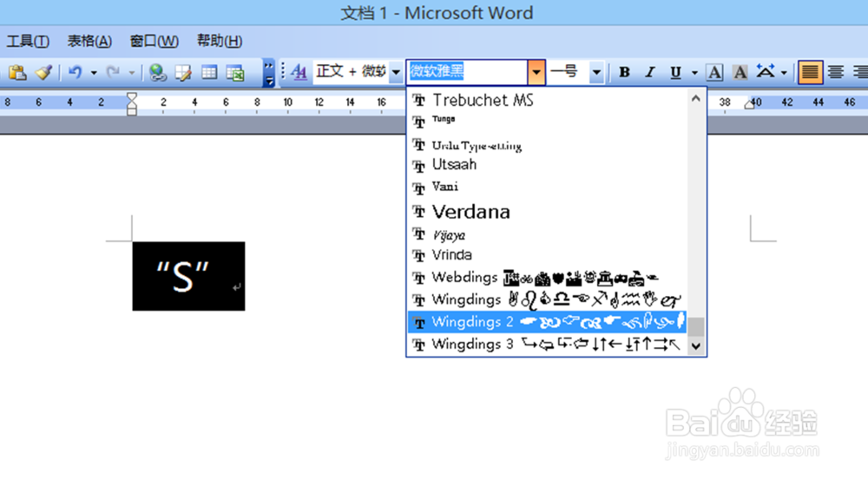Choose Wingdings 3 arrows font

click(x=547, y=345)
